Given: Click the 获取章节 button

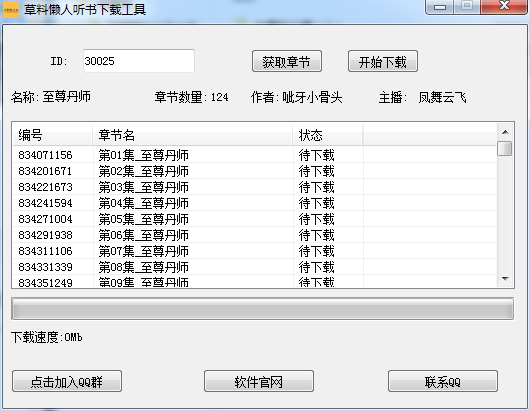Looking at the screenshot, I should point(287,62).
